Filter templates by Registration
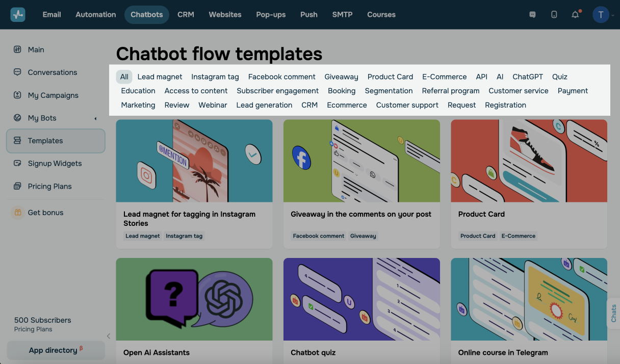Screen dimensions: 620x364 coord(506,105)
